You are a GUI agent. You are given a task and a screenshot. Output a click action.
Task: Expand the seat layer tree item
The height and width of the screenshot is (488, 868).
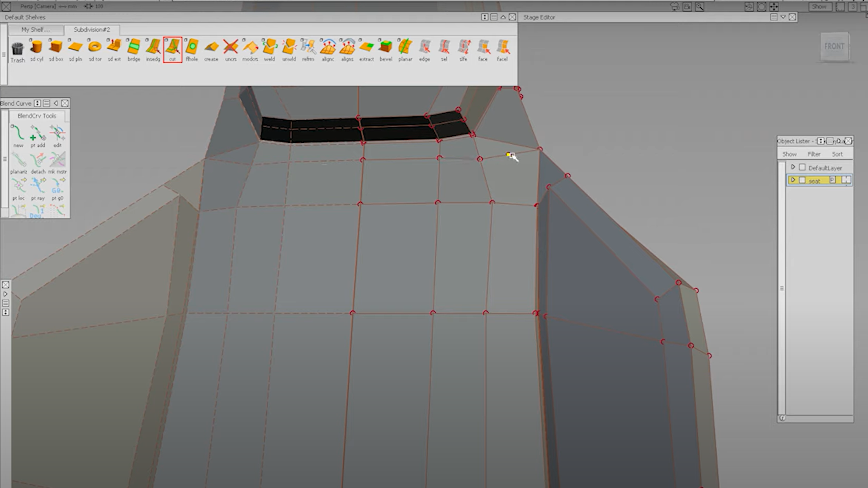[793, 180]
